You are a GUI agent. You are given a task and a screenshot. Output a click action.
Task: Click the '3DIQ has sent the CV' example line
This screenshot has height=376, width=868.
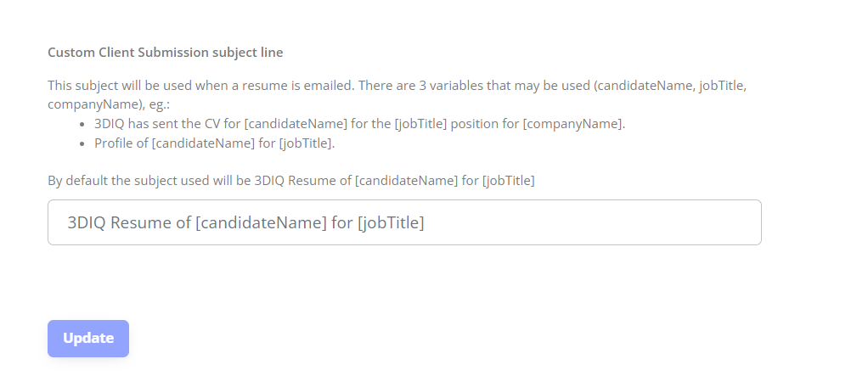click(360, 124)
